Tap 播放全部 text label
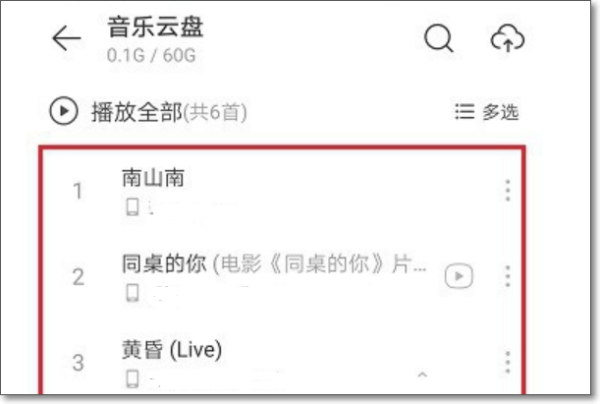600x404 pixels. click(x=137, y=112)
